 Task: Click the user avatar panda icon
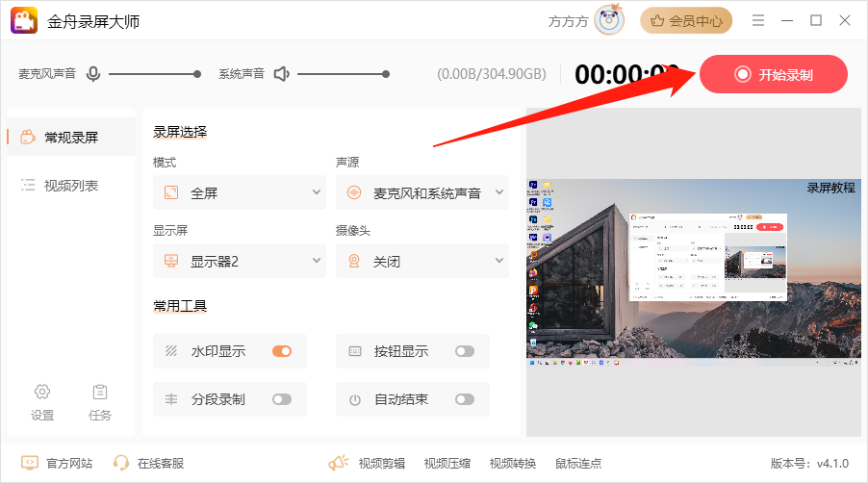pos(608,20)
